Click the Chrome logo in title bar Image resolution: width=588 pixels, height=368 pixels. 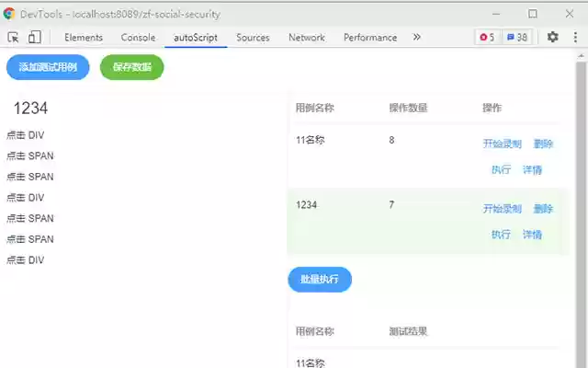9,14
